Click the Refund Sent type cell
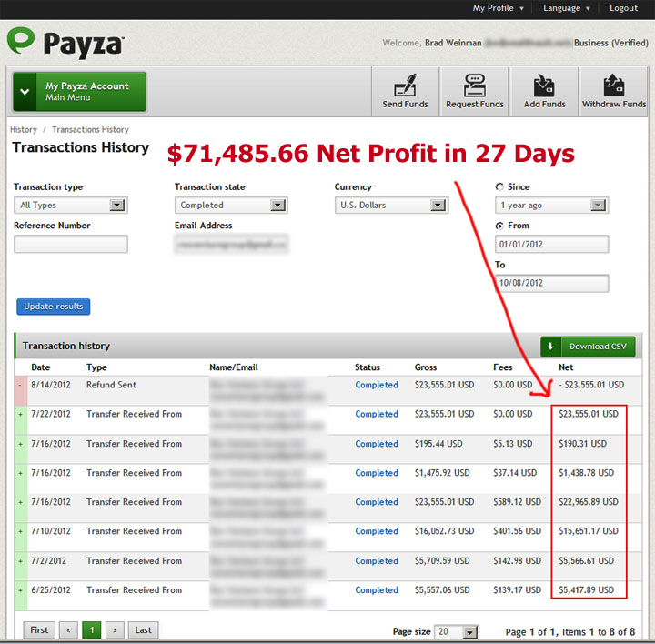The width and height of the screenshot is (655, 644). click(x=111, y=385)
